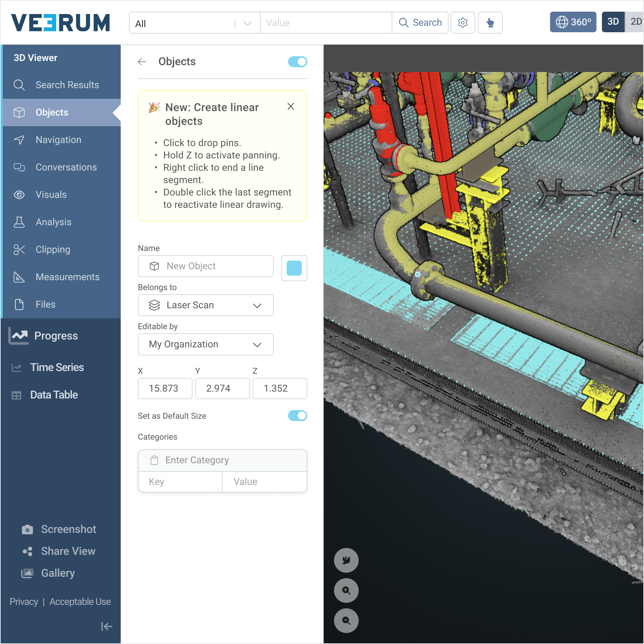
Task: Go back using the Objects panel arrow
Action: click(142, 62)
